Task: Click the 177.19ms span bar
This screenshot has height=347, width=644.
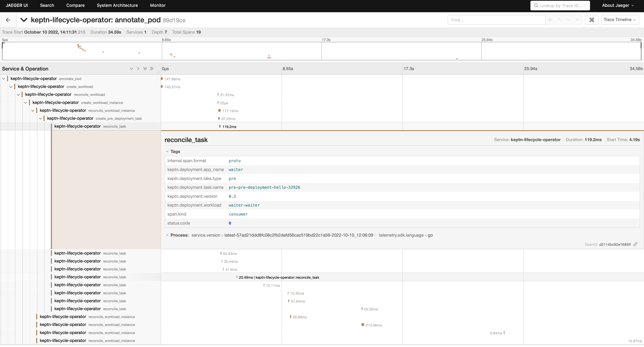Action: click(220, 111)
